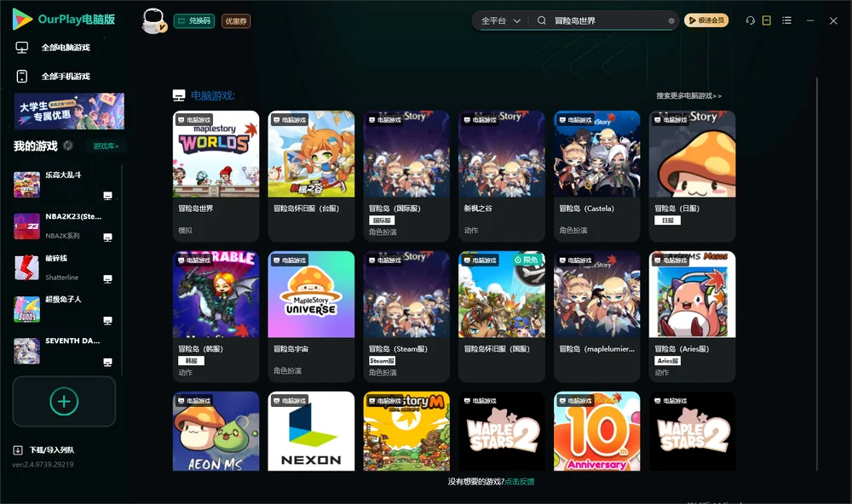The height and width of the screenshot is (504, 852).
Task: Open the 冒险岛 (日服) mushroom card
Action: [692, 176]
